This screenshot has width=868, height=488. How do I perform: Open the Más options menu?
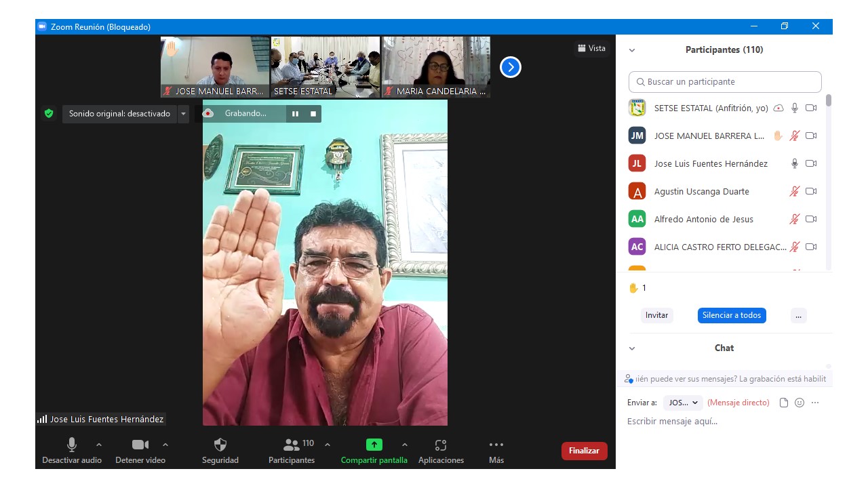[496, 451]
